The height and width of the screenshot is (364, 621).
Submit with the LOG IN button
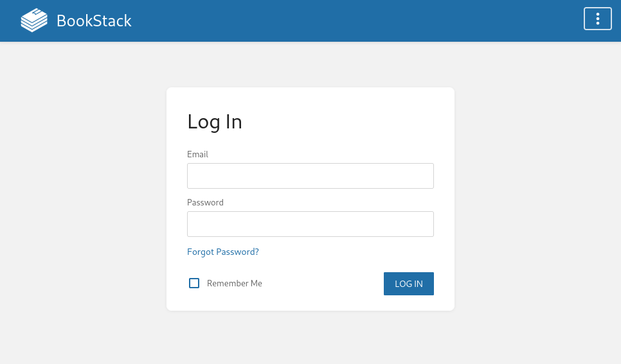409,284
